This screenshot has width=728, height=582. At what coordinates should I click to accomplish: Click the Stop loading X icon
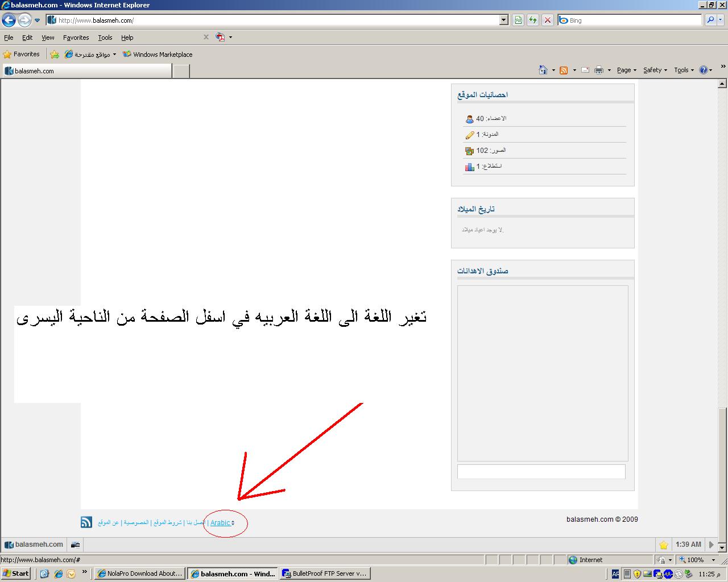pos(547,20)
